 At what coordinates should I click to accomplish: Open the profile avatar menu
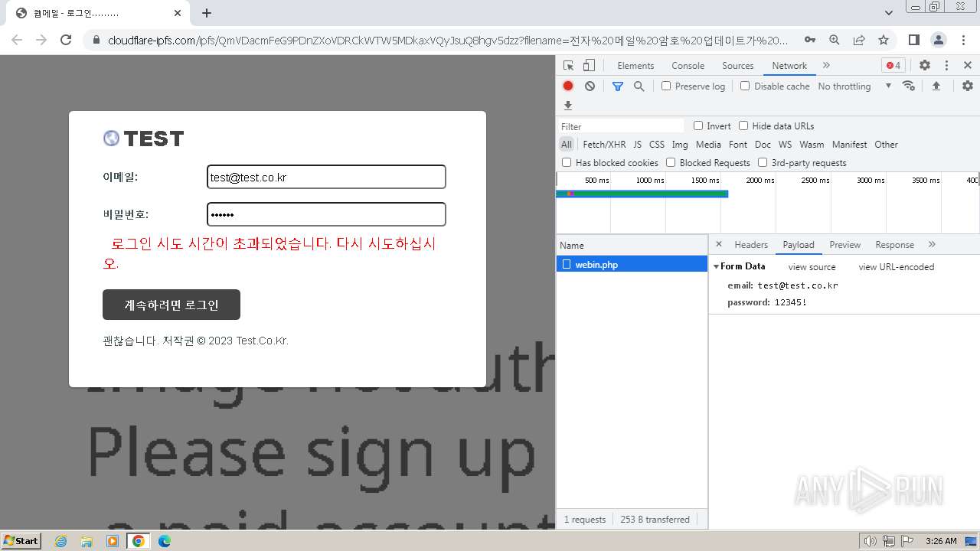click(938, 40)
